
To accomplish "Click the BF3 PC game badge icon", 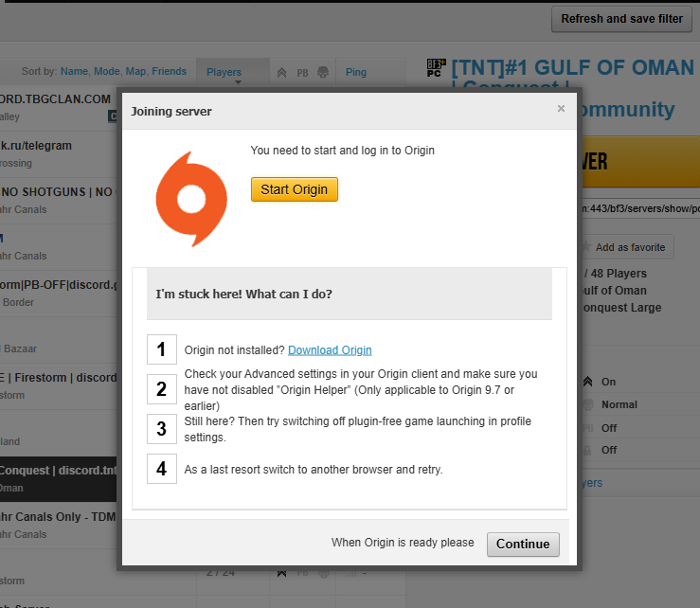I will (436, 68).
